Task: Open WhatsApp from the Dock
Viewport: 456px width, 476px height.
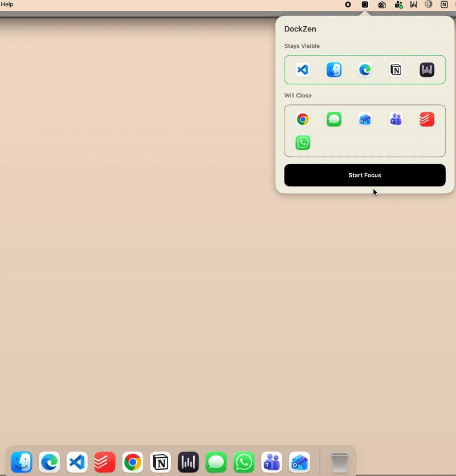Action: (244, 462)
